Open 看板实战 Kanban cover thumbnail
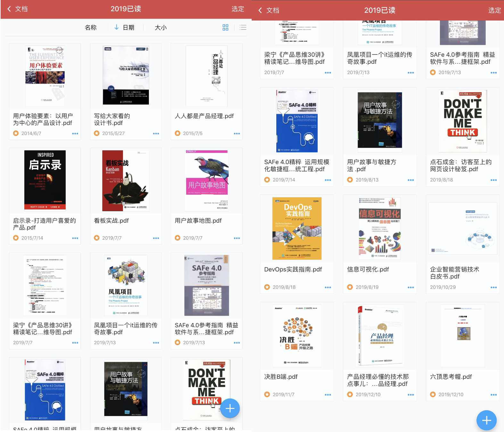This screenshot has height=432, width=504. coord(126,181)
